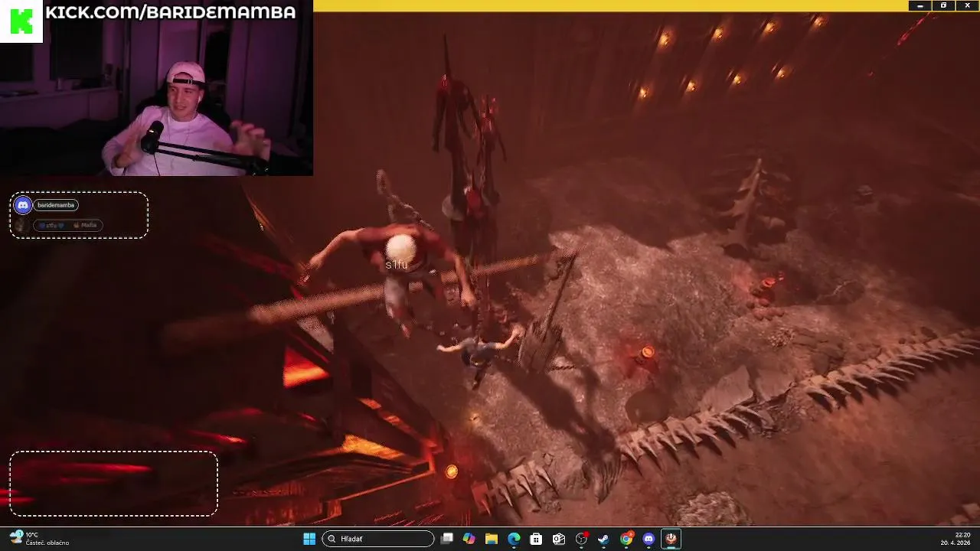Close the game window
The image size is (980, 551).
click(968, 5)
